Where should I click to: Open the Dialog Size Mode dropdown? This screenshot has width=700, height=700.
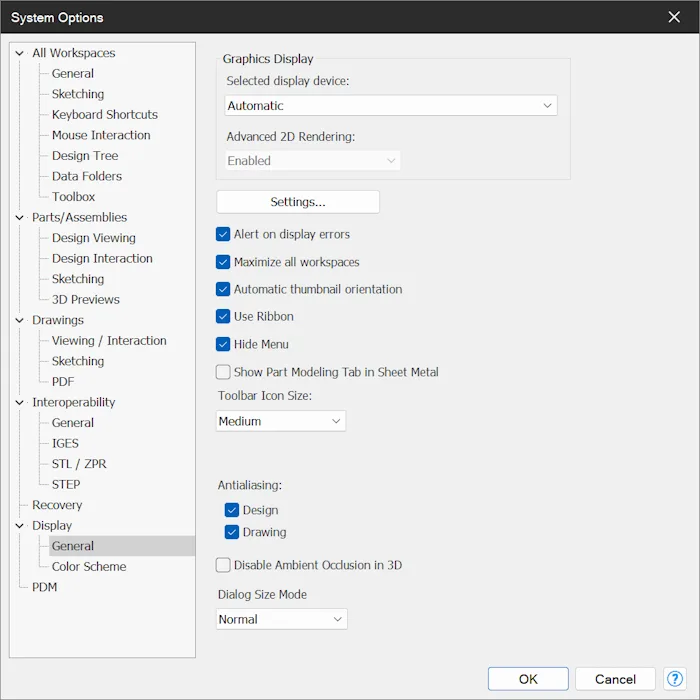pyautogui.click(x=282, y=619)
